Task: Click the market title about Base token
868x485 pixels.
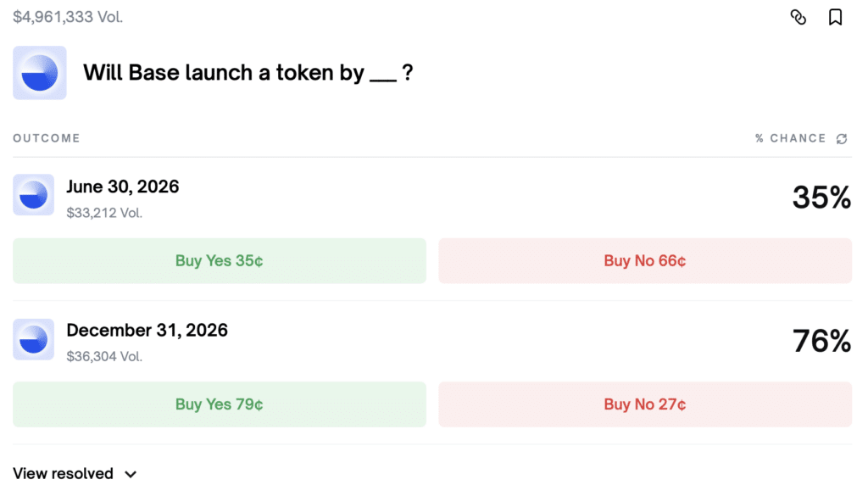Action: [x=248, y=73]
